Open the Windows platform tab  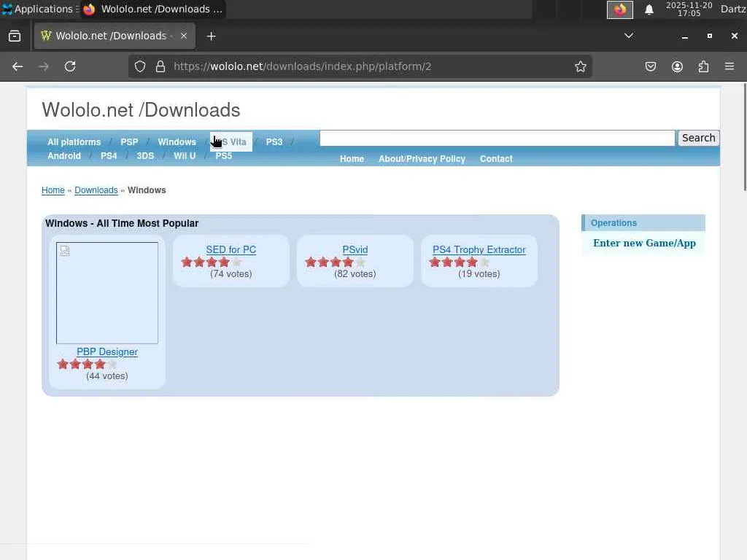click(177, 142)
